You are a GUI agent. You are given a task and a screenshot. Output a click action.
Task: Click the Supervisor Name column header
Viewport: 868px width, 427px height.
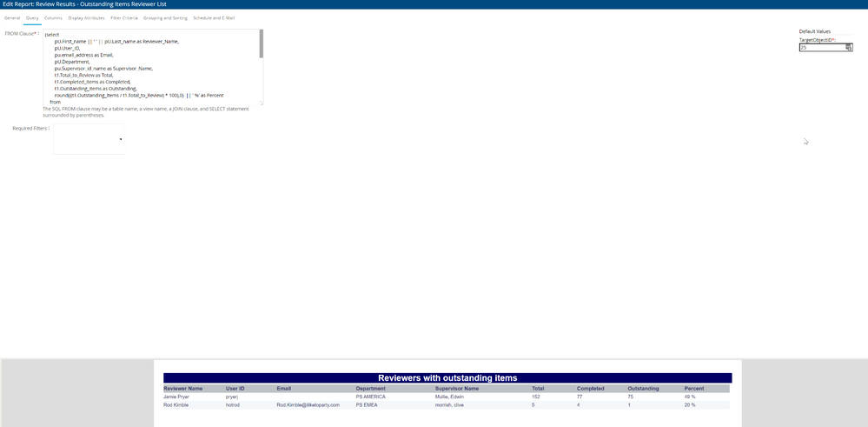point(457,389)
